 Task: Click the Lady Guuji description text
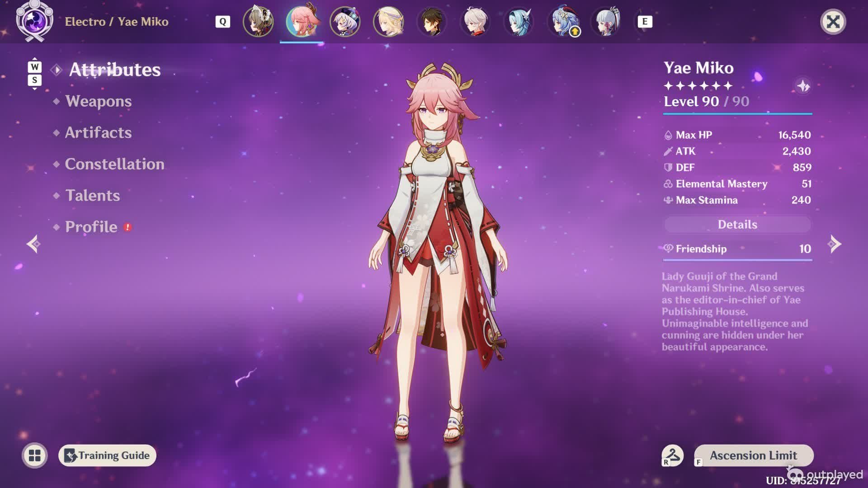point(735,312)
